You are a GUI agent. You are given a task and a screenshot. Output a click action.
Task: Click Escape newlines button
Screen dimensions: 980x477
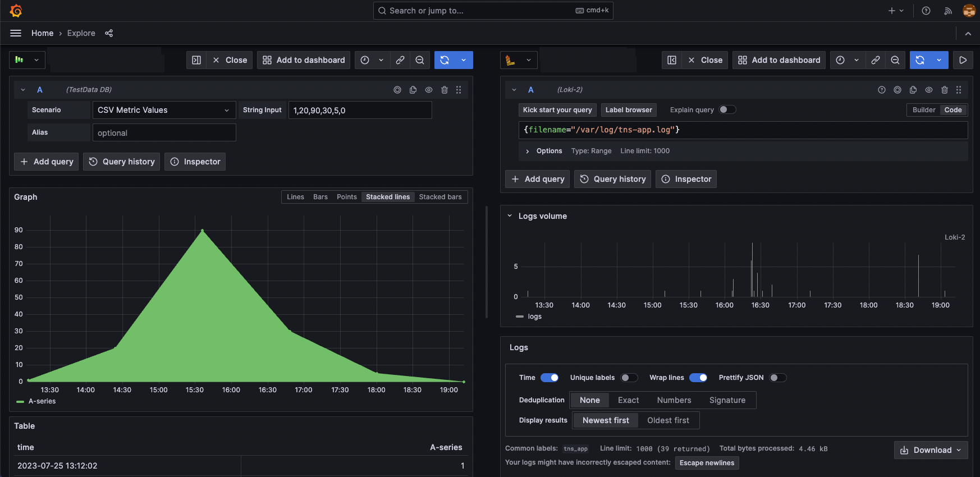pyautogui.click(x=707, y=463)
